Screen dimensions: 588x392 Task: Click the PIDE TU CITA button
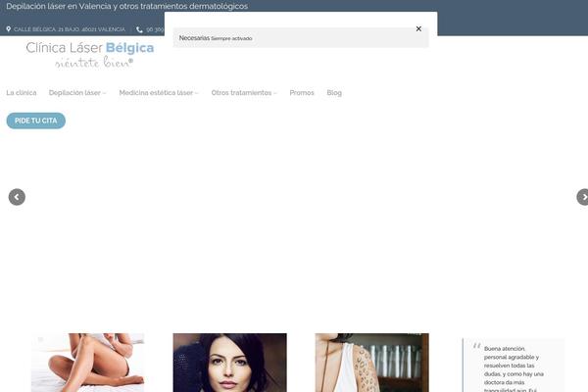tap(36, 121)
